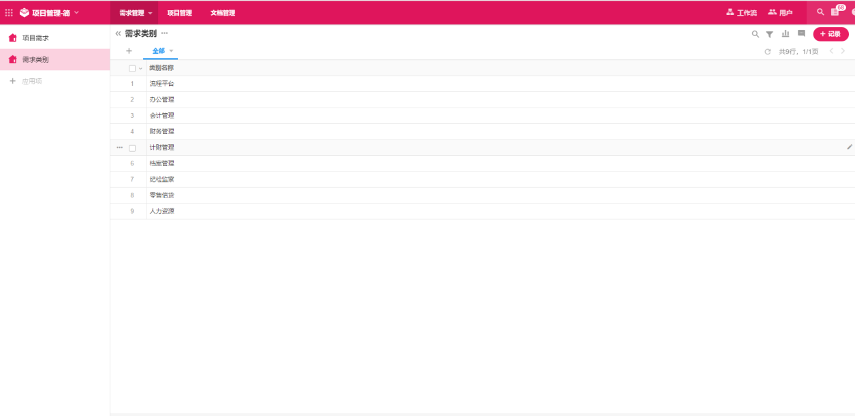This screenshot has height=416, width=856.
Task: Expand the chevron beside header checkbox
Action: pos(140,69)
